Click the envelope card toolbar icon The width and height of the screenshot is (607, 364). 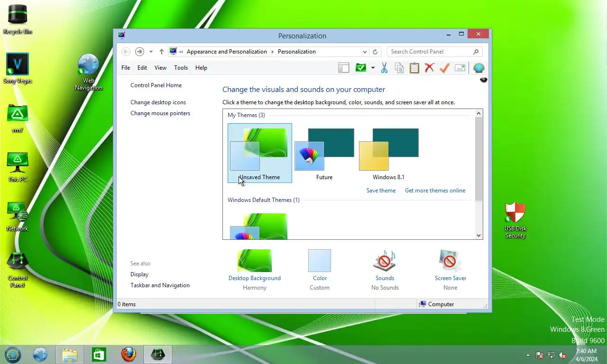[460, 68]
